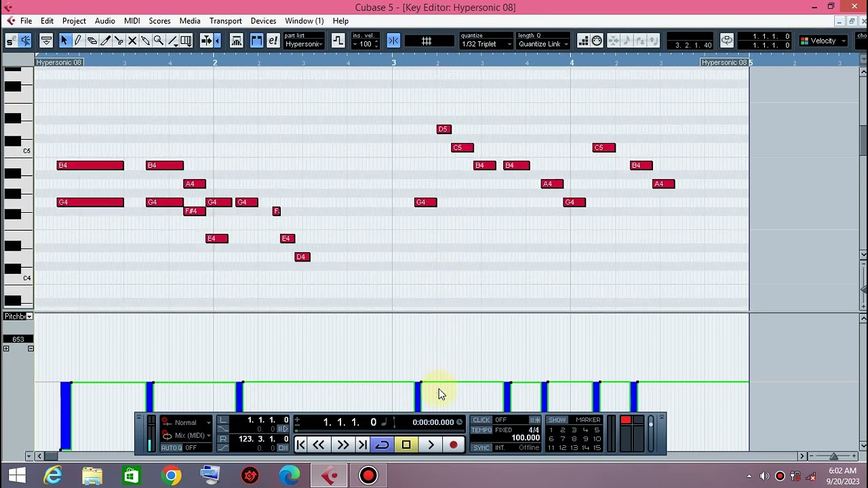Open the Edit menu
The image size is (868, 488).
47,21
